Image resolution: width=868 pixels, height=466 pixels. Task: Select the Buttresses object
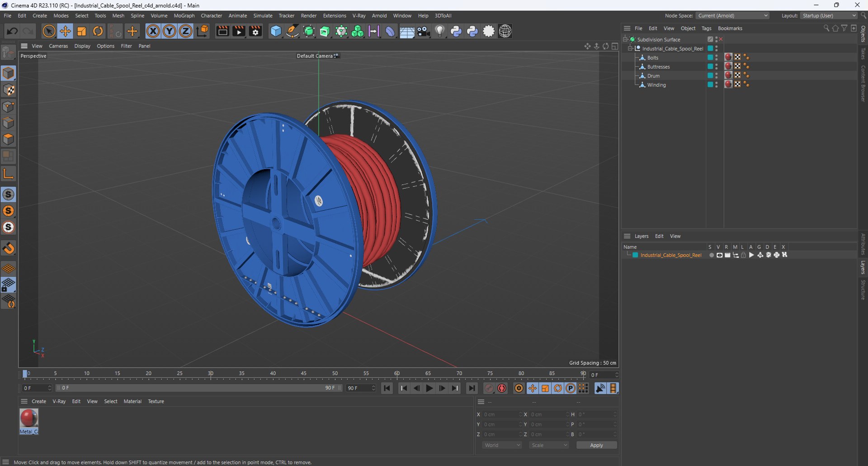click(x=658, y=67)
